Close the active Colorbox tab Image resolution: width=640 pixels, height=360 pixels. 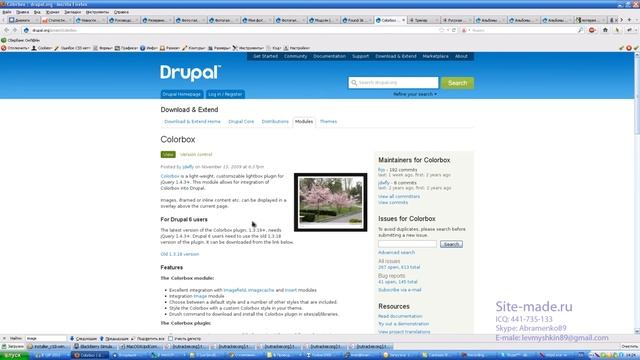tap(403, 20)
